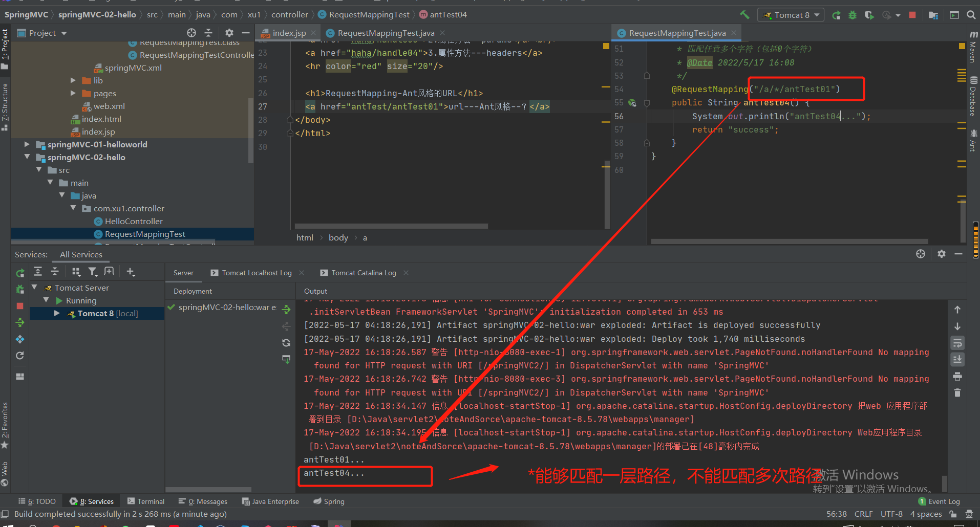This screenshot has height=527, width=980.
Task: Click the Search Everywhere magnifier icon
Action: tap(971, 15)
